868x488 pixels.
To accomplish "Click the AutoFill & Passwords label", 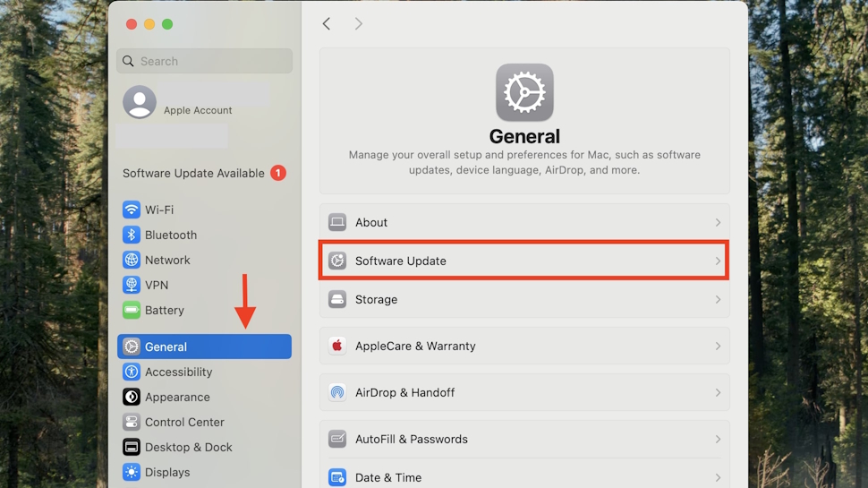I will (x=412, y=440).
